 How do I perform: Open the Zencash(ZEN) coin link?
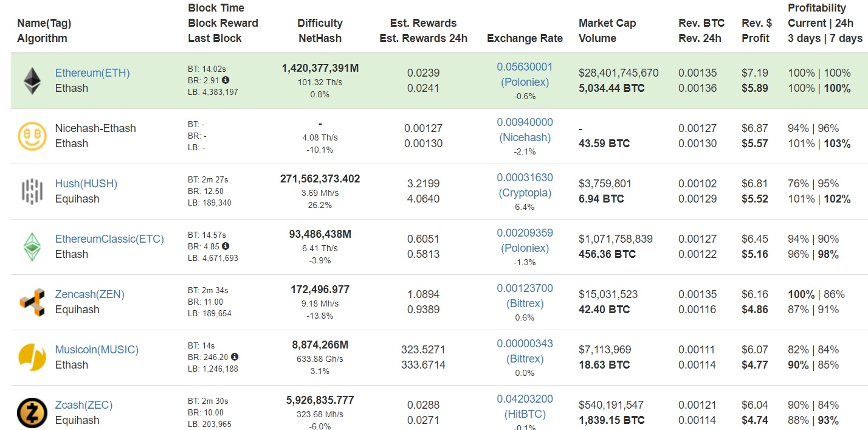pos(90,294)
